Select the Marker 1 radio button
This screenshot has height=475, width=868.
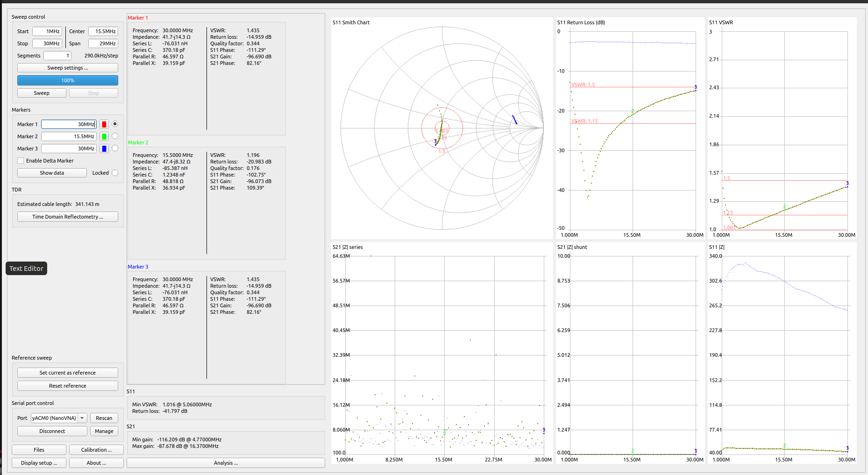[x=115, y=124]
